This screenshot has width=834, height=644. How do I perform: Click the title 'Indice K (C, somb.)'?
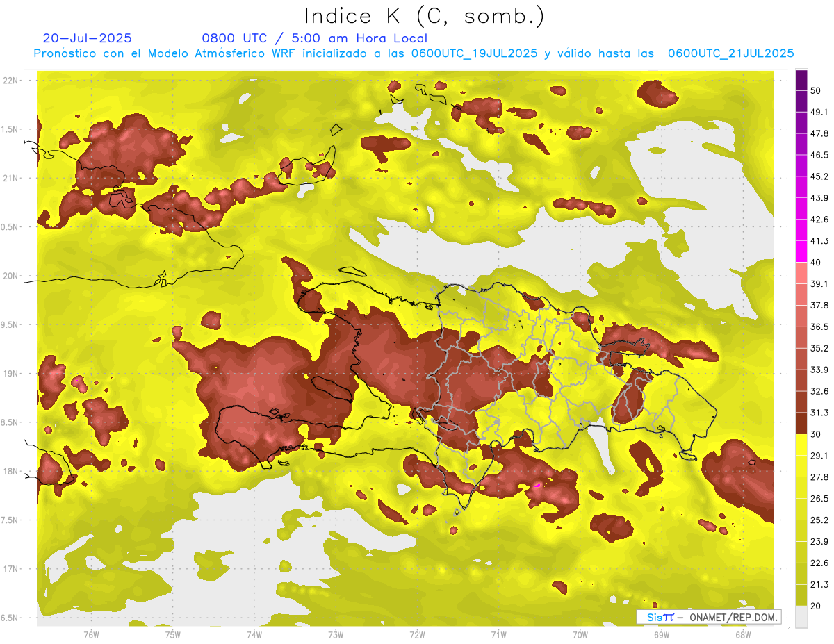click(x=425, y=17)
